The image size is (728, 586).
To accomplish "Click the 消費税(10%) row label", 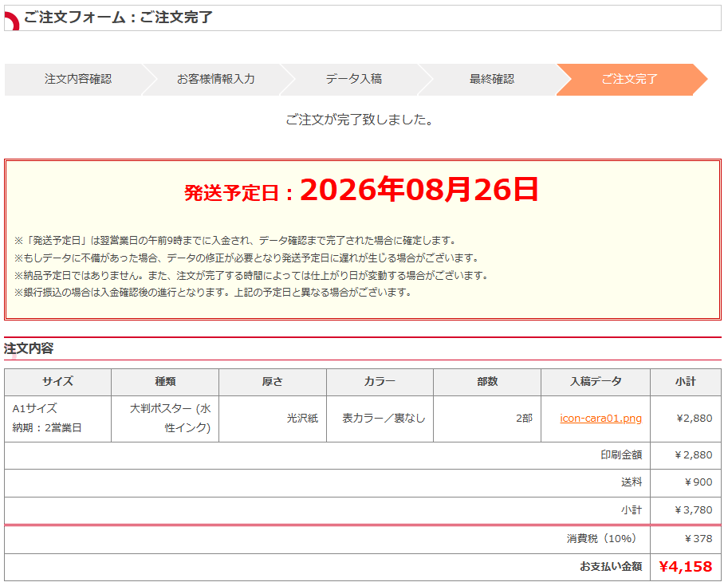I will 601,539.
